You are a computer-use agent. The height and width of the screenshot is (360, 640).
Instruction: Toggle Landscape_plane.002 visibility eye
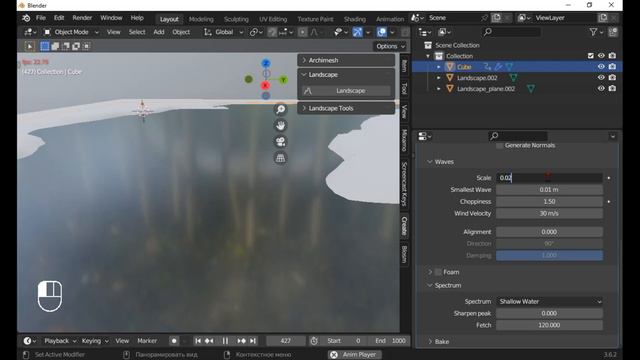point(601,88)
